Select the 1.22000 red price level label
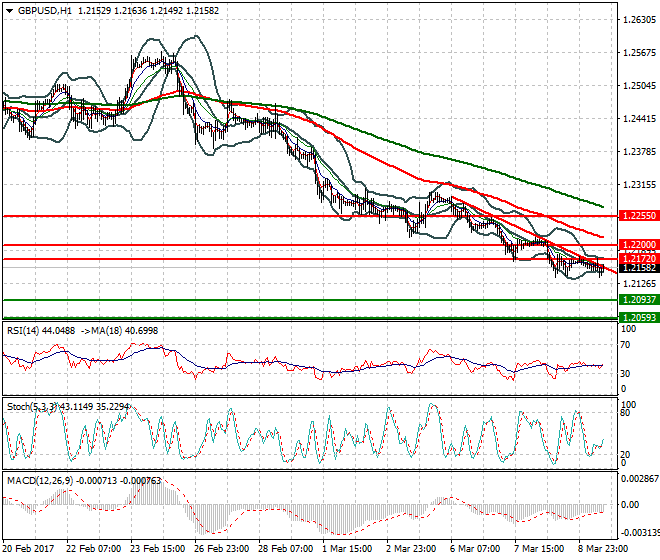 (639, 245)
